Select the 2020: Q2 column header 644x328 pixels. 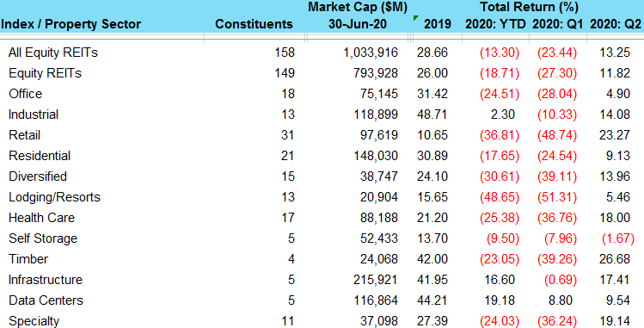[x=616, y=24]
